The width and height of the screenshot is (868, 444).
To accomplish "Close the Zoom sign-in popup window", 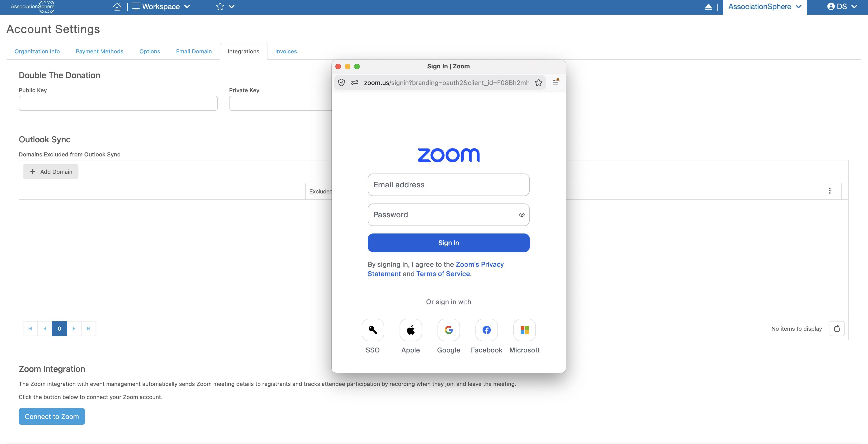I will (x=338, y=66).
